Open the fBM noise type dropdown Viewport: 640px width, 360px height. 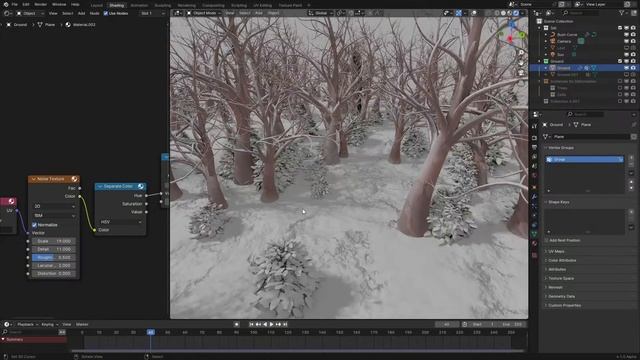[54, 215]
